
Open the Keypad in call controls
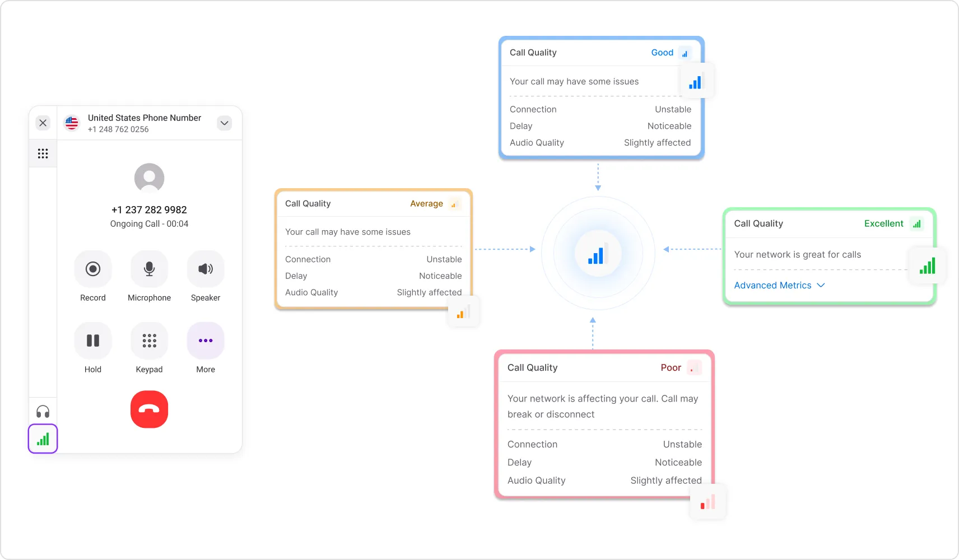pyautogui.click(x=149, y=340)
